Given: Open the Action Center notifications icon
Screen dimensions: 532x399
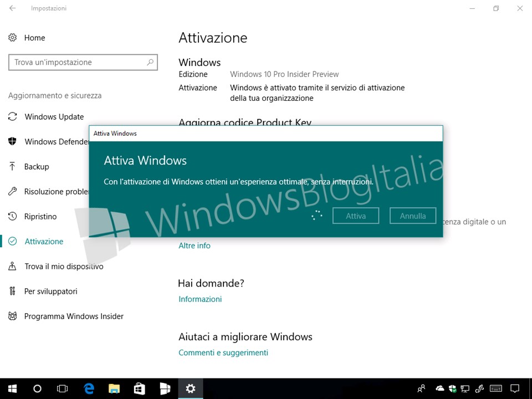Looking at the screenshot, I should [x=515, y=388].
